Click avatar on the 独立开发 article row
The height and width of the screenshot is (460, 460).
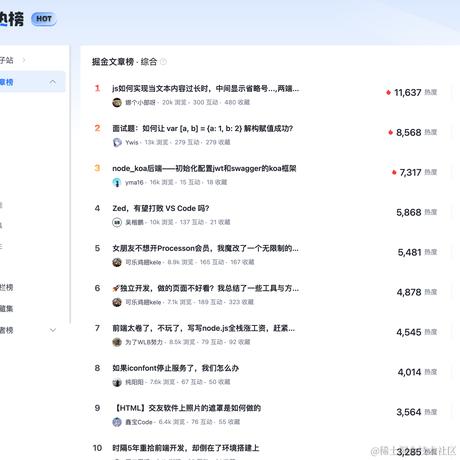tap(117, 302)
